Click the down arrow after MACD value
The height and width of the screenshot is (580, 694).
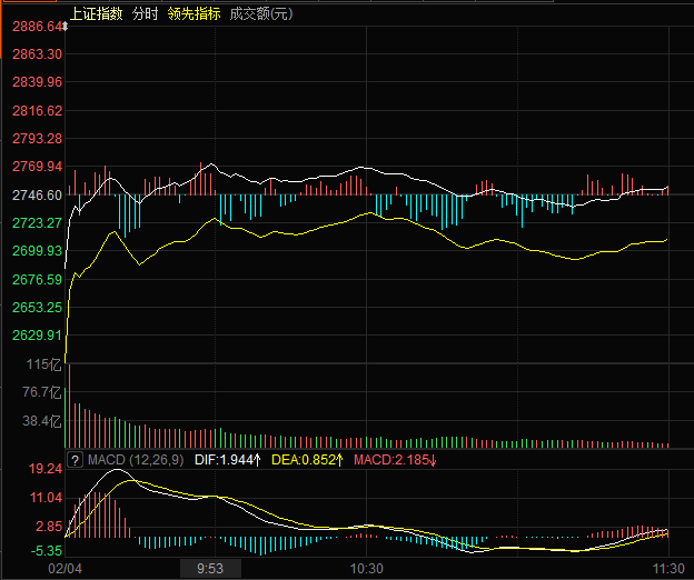[x=433, y=459]
